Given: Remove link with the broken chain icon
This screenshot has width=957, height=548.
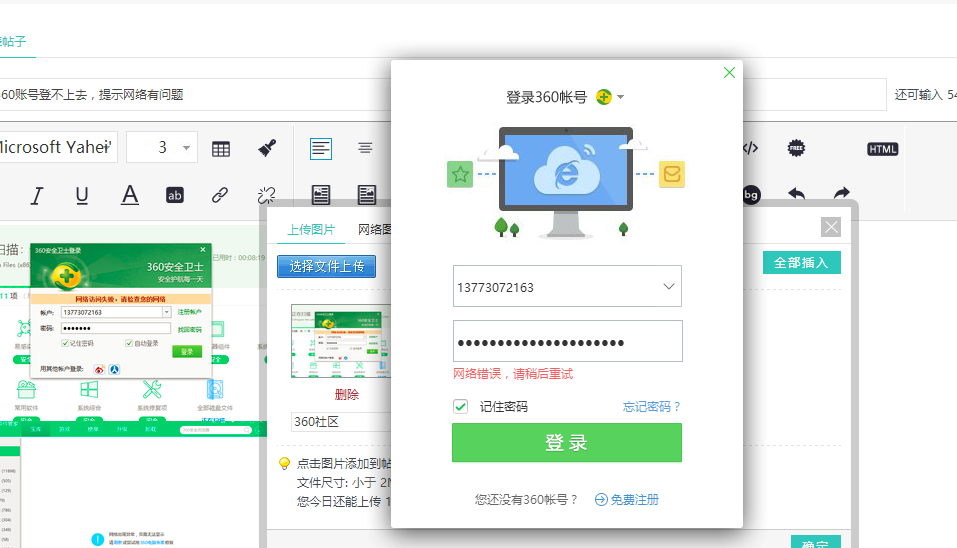Looking at the screenshot, I should pyautogui.click(x=266, y=195).
